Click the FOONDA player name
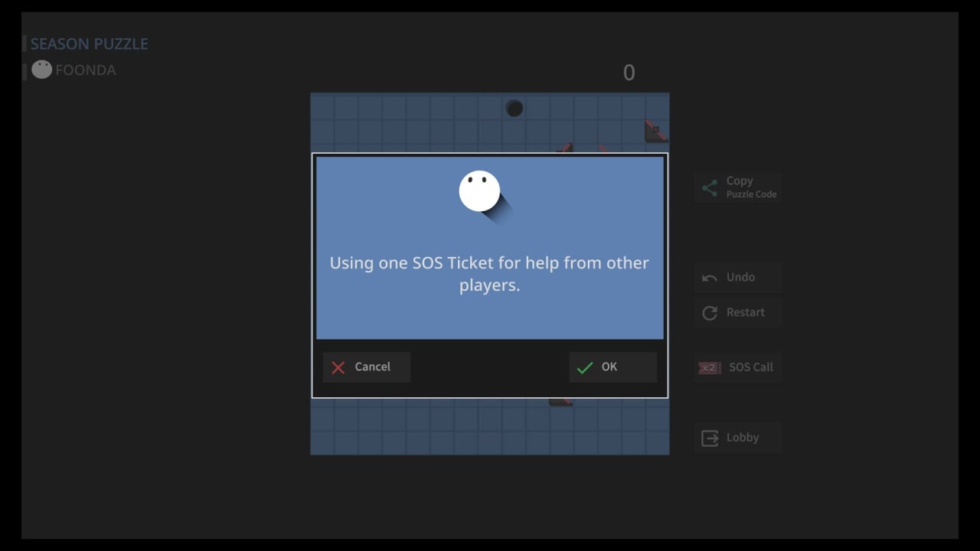Image resolution: width=980 pixels, height=551 pixels. (x=85, y=70)
